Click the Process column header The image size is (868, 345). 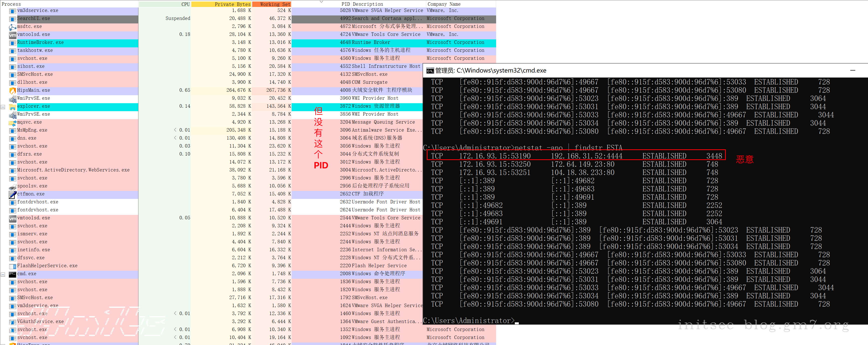[x=11, y=4]
